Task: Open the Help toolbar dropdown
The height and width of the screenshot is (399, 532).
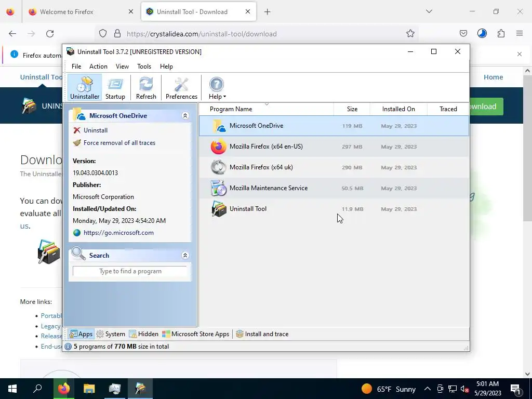Action: 217,87
